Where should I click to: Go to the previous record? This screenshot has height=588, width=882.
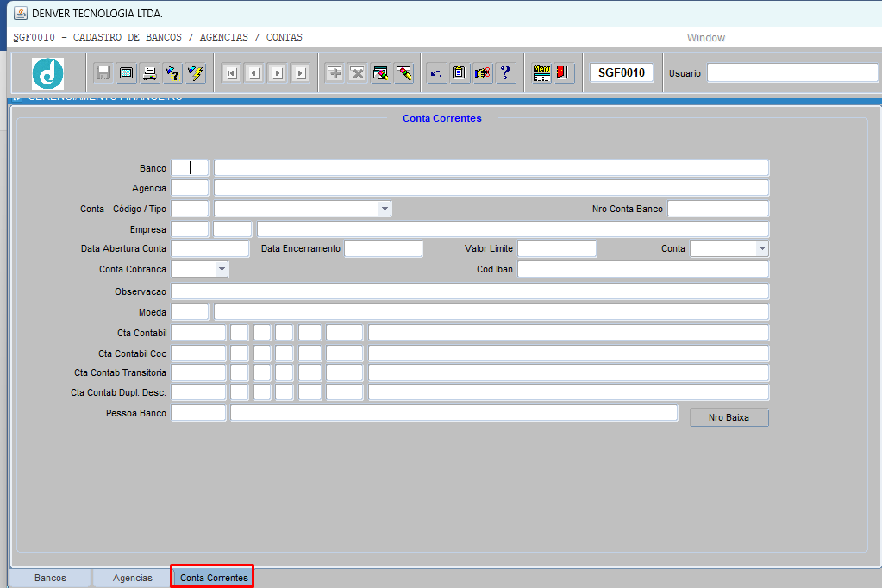coord(253,73)
